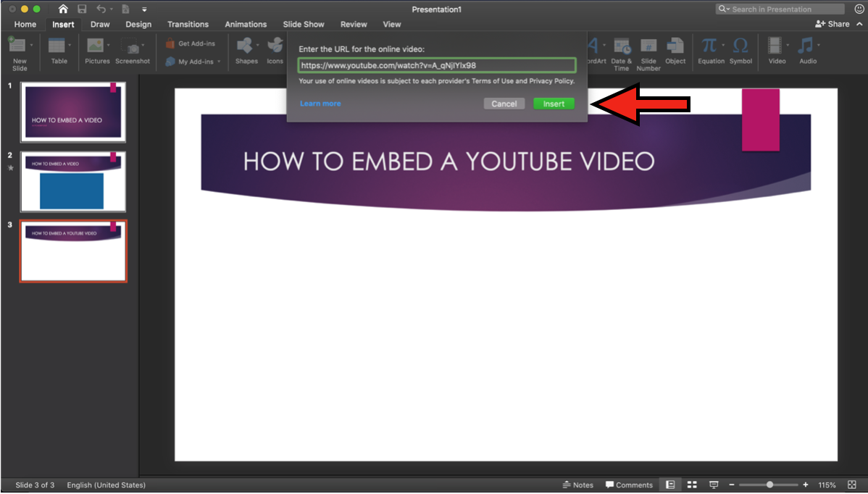Click the Symbol omega icon
Image resolution: width=868 pixels, height=494 pixels.
(x=740, y=46)
